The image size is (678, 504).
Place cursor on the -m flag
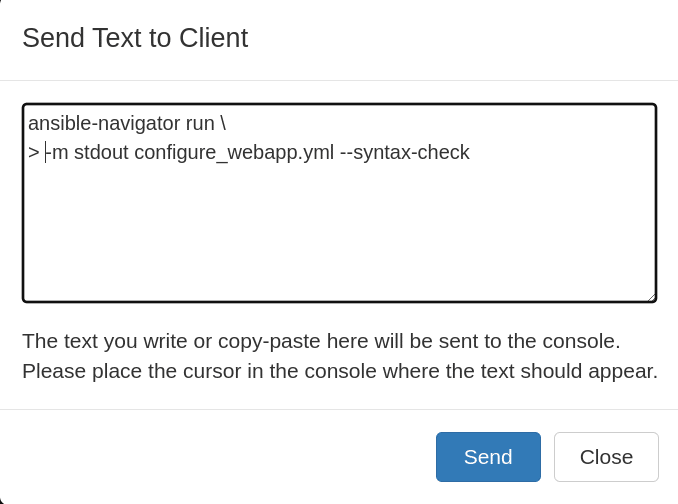pyautogui.click(x=57, y=153)
